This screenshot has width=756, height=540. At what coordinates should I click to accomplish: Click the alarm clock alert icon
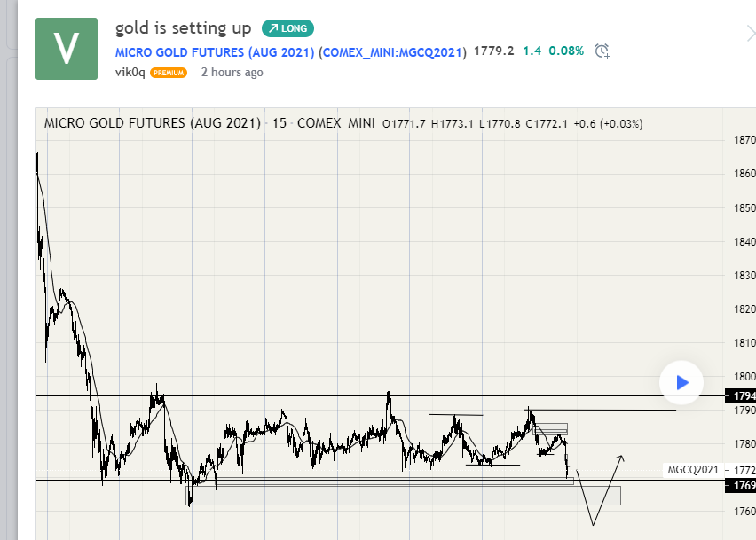click(602, 51)
